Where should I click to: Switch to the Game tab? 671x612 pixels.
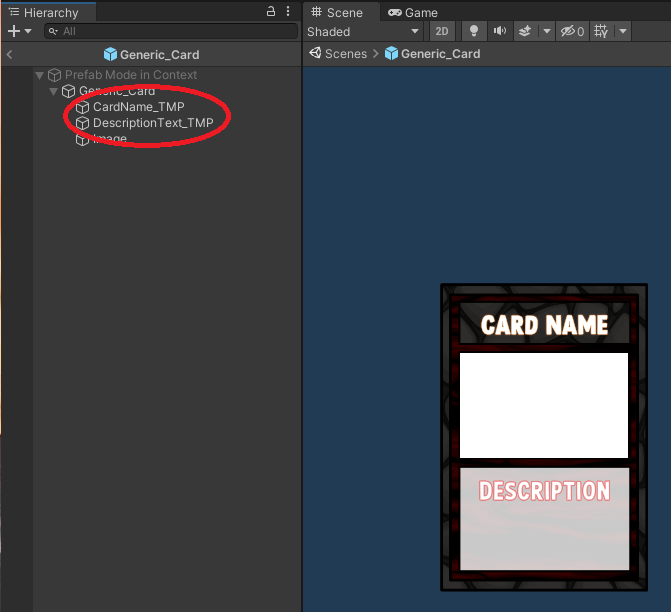(x=413, y=13)
